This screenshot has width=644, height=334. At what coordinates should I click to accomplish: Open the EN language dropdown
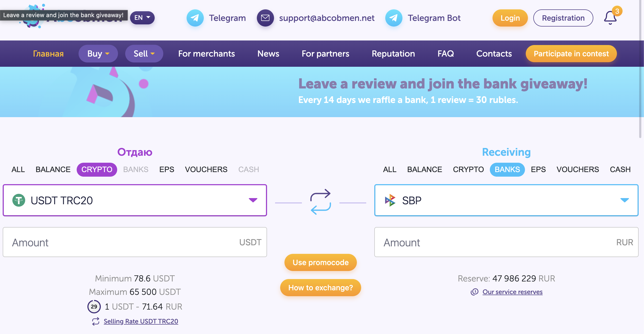[x=142, y=18]
